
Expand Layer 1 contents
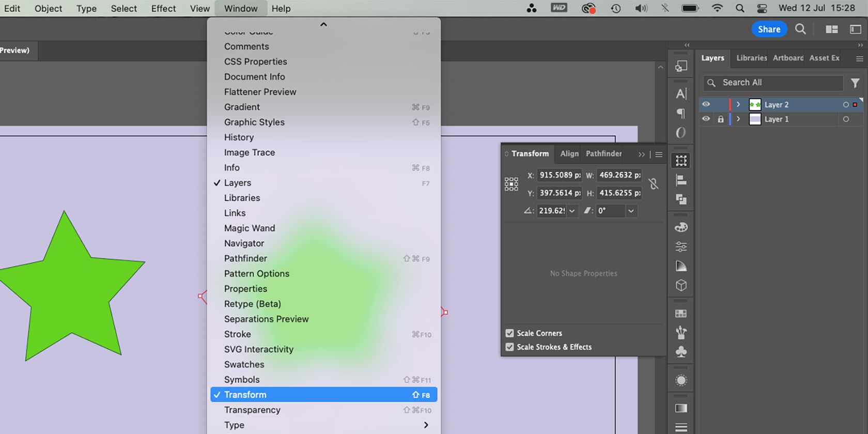click(738, 119)
